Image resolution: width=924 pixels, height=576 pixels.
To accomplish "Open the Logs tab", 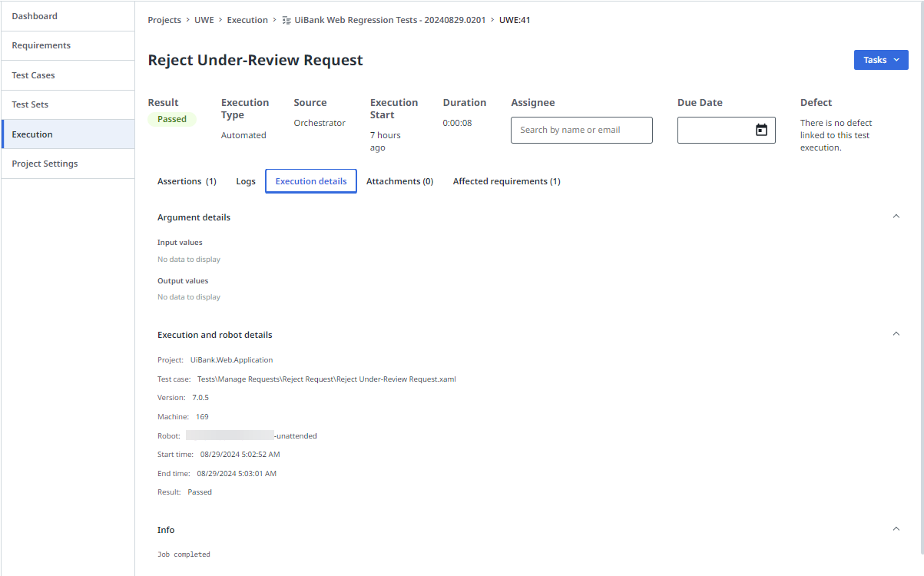I will coord(246,180).
